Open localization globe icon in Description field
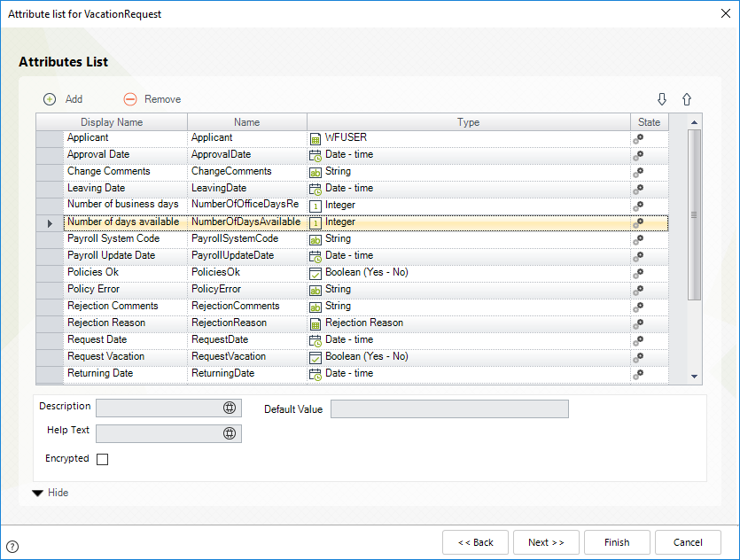740x560 pixels. click(x=230, y=408)
